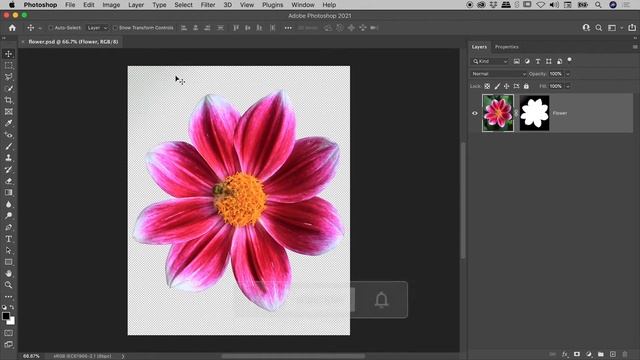Select the Hand tool
Viewport: 640px width, 360px height.
9,273
